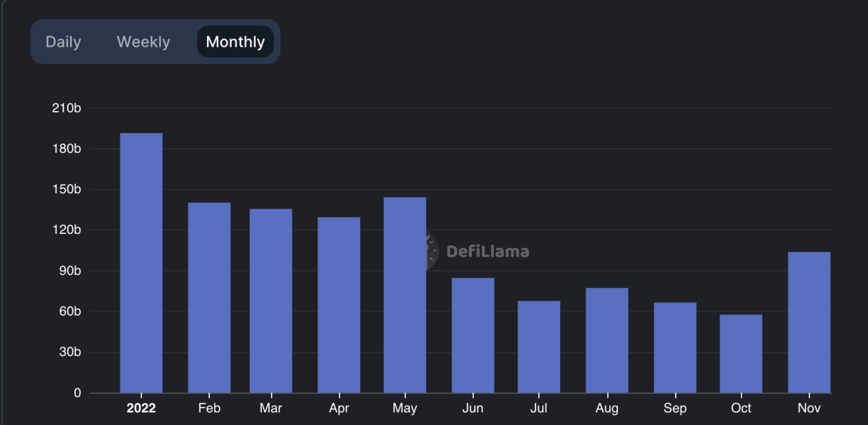The image size is (868, 425).
Task: Click the August bar
Action: [607, 340]
